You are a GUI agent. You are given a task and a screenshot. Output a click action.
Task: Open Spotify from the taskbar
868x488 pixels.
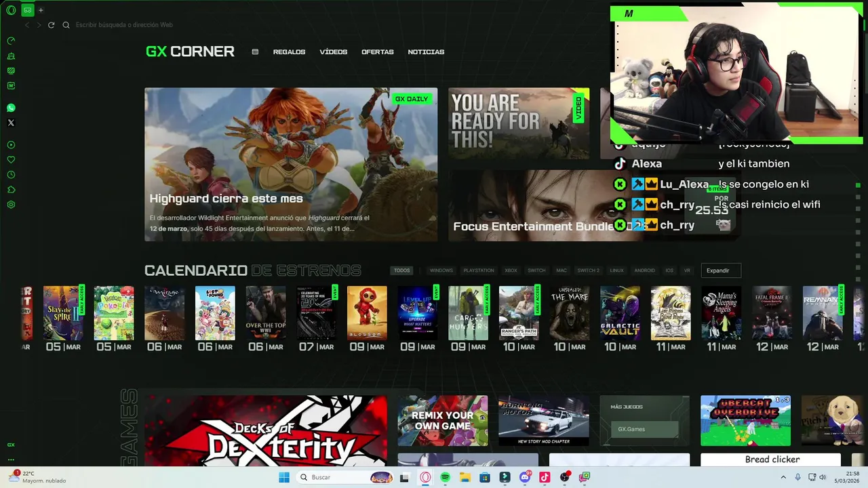click(x=445, y=477)
